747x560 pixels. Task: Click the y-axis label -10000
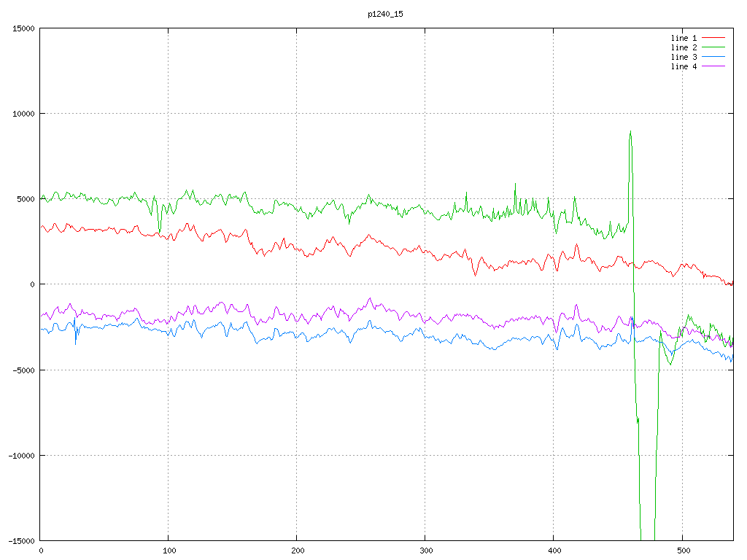tap(22, 456)
